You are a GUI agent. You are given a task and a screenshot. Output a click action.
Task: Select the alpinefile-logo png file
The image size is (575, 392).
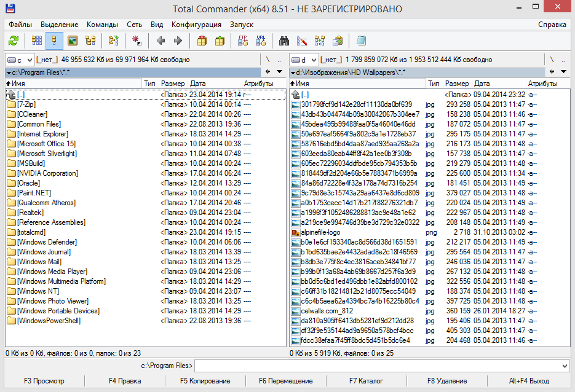coord(430,232)
